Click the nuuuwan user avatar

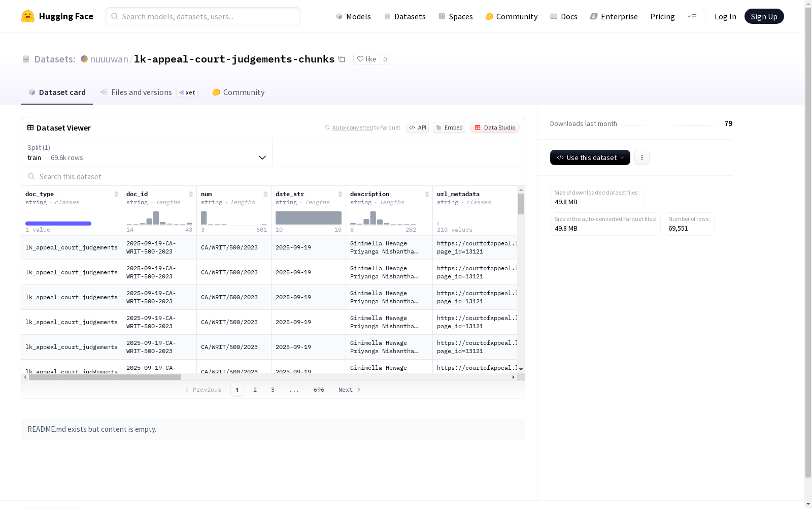point(84,59)
